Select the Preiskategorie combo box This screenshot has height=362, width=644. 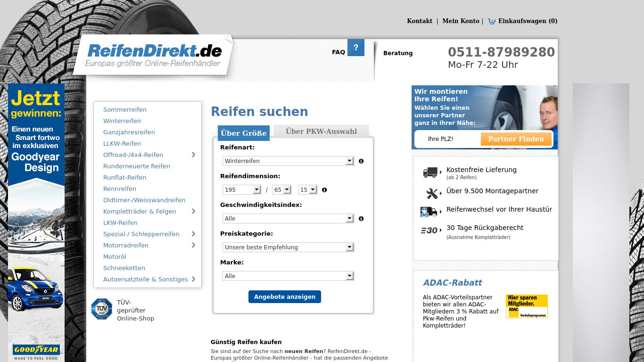tap(288, 247)
